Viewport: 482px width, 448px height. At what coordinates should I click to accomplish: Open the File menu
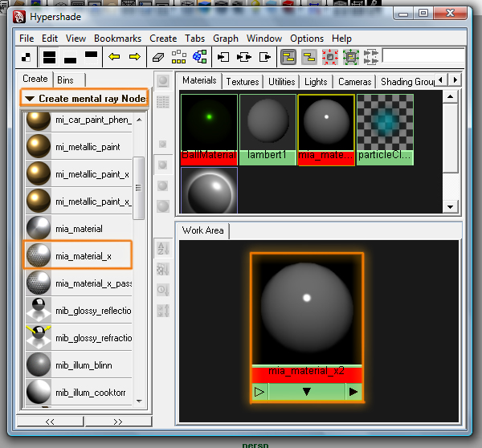click(27, 39)
